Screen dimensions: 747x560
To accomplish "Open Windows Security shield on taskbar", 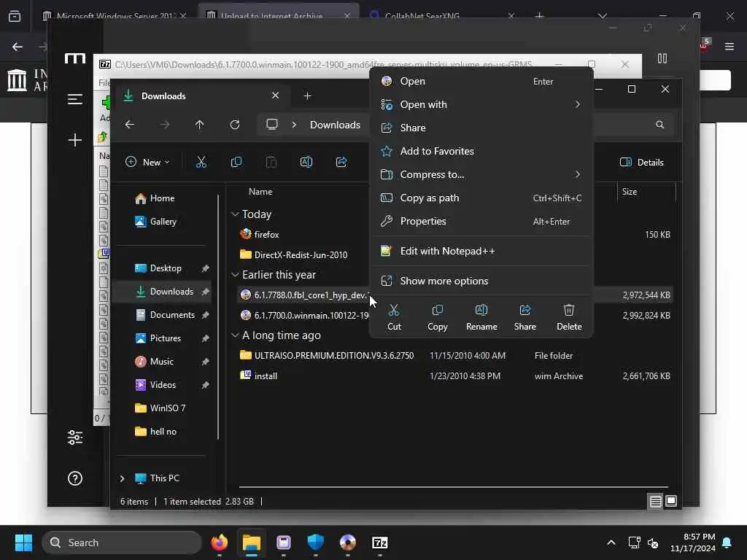I will [316, 542].
